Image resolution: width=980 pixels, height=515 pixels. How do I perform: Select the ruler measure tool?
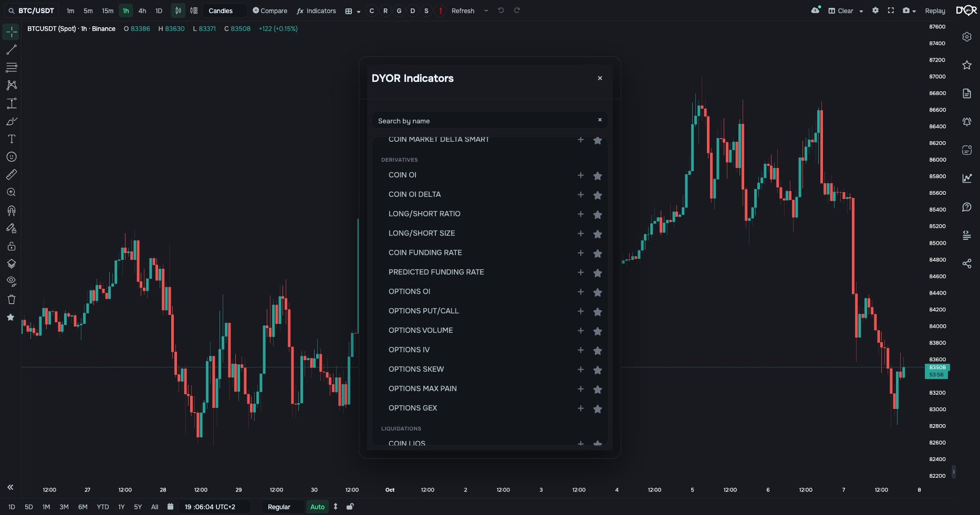pos(11,174)
